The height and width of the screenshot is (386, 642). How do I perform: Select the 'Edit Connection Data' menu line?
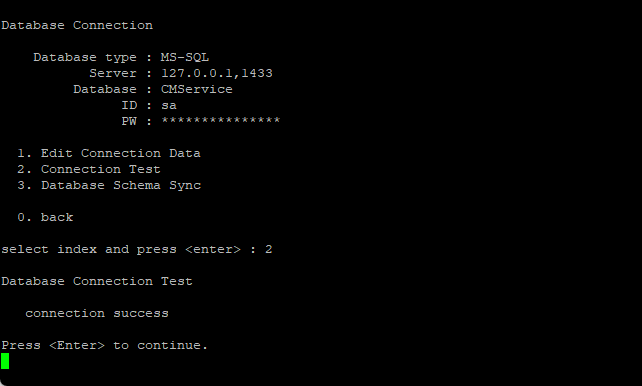pyautogui.click(x=109, y=153)
